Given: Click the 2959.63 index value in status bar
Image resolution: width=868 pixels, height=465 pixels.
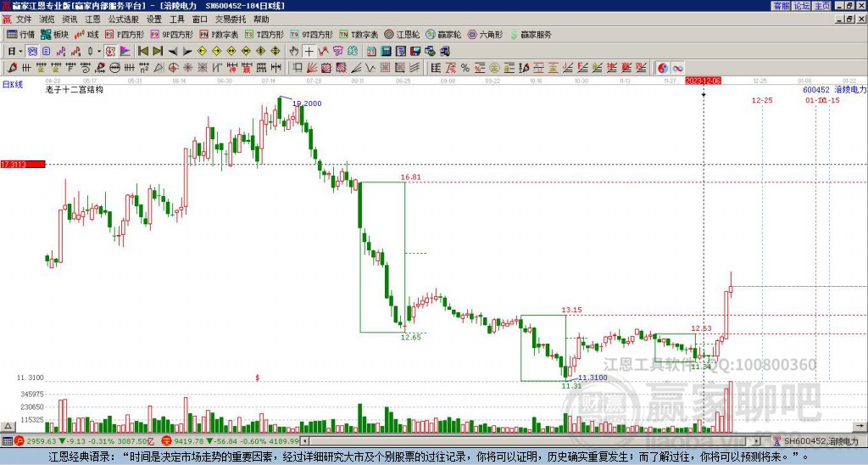Looking at the screenshot, I should 42,441.
